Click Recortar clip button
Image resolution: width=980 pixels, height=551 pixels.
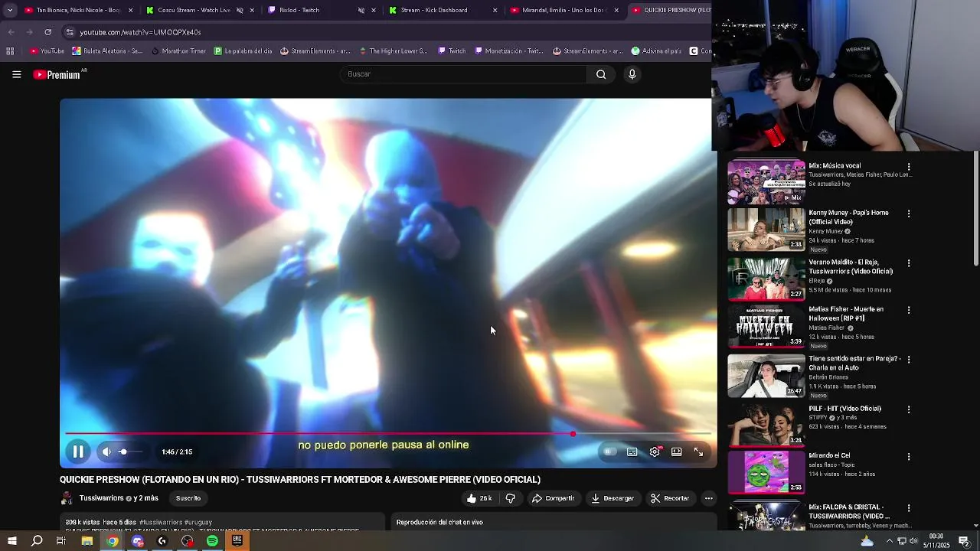tap(670, 498)
